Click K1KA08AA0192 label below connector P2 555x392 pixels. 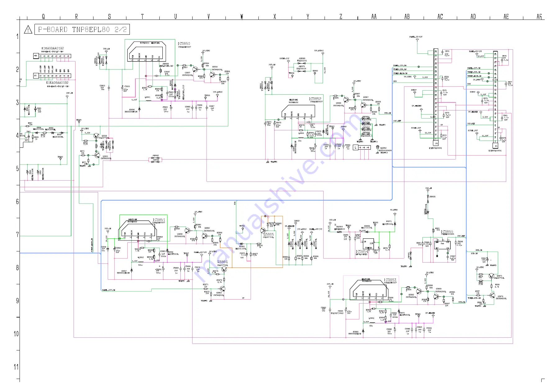coord(57,83)
